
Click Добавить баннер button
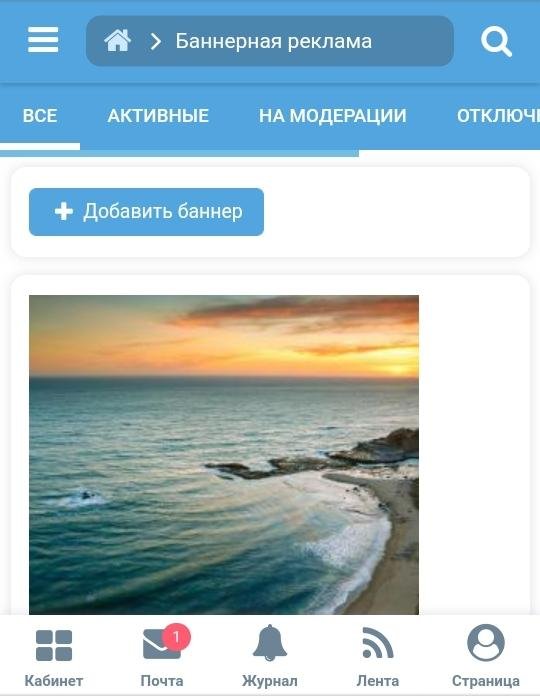(146, 212)
